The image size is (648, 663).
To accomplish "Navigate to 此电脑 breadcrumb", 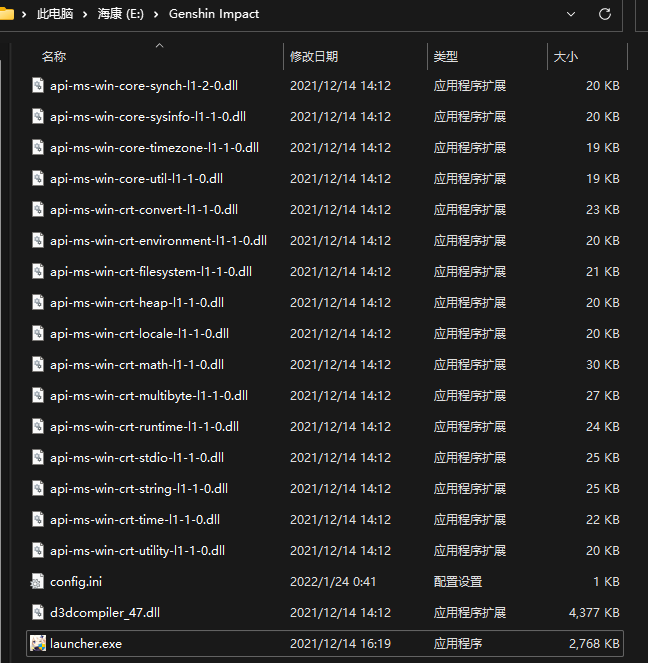I will tap(55, 14).
